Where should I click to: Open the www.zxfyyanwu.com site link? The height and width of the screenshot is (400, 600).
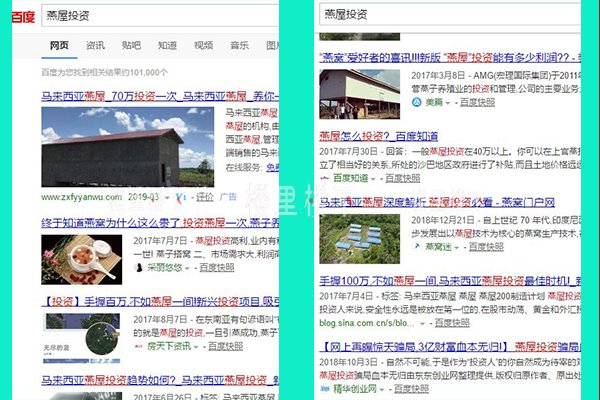tap(82, 197)
